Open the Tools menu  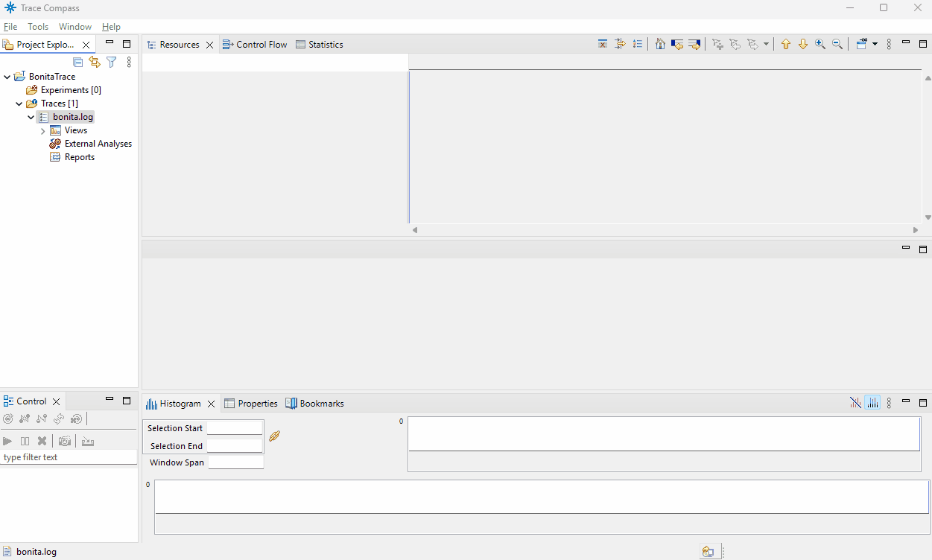tap(38, 27)
